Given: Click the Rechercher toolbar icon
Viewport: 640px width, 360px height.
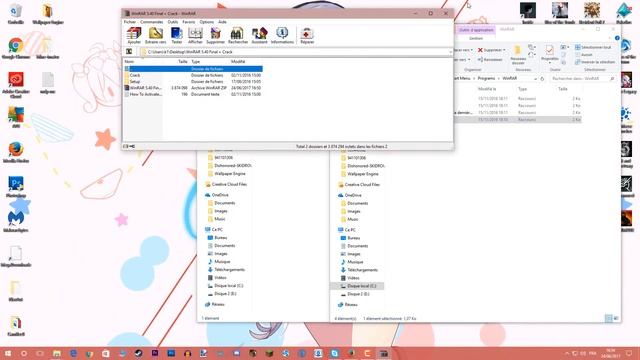Looking at the screenshot, I should pyautogui.click(x=238, y=36).
